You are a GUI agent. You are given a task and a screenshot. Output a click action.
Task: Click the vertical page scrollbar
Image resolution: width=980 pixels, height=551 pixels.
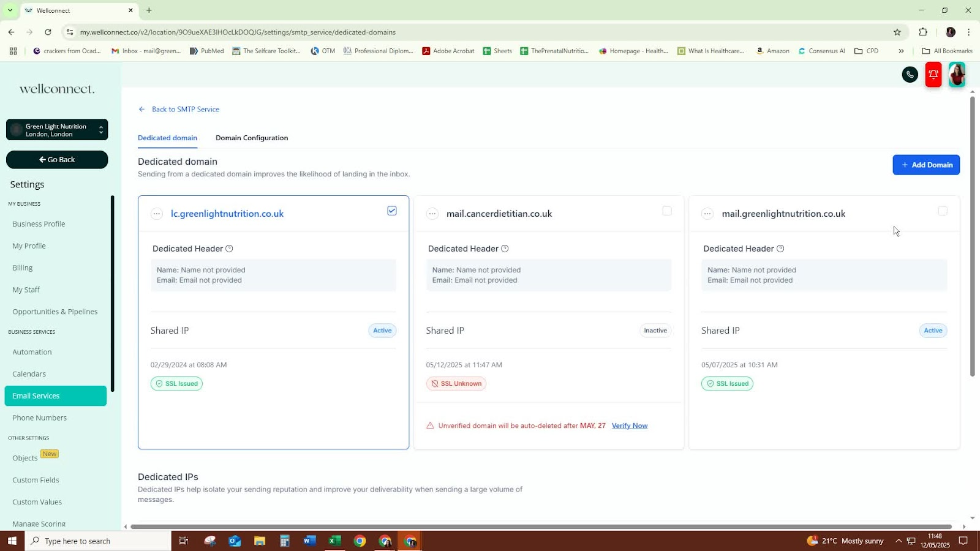point(973,236)
